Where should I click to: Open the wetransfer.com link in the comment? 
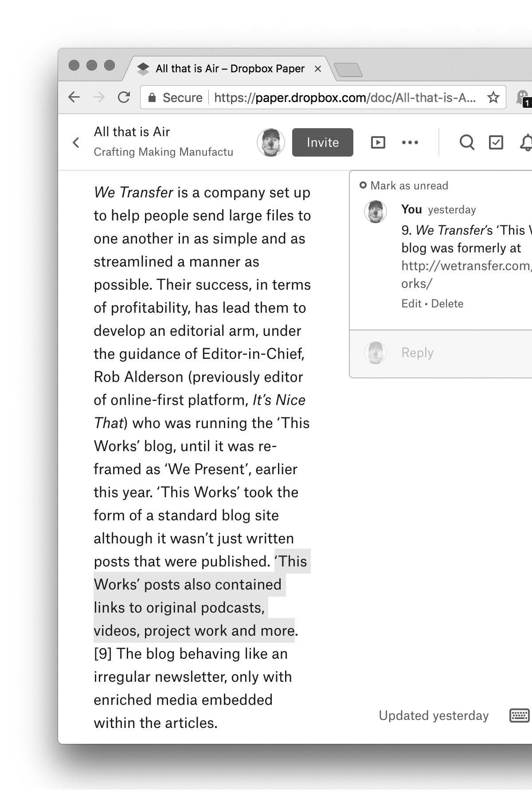[466, 275]
